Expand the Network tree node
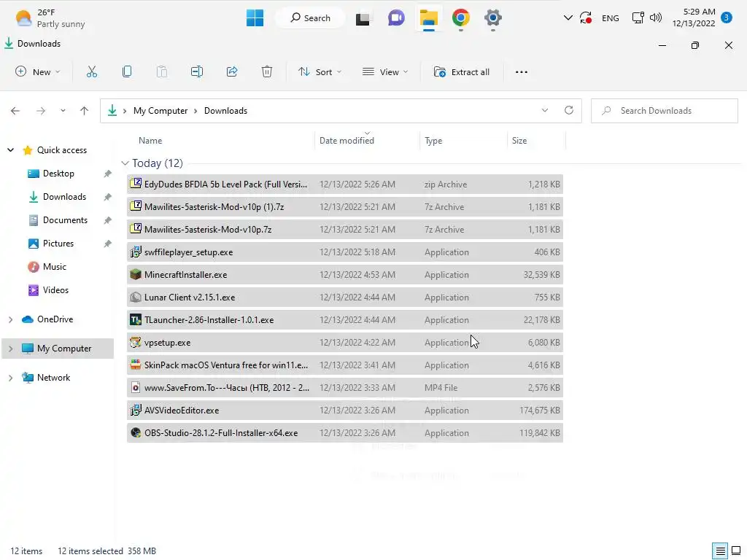The height and width of the screenshot is (560, 747). pos(10,378)
